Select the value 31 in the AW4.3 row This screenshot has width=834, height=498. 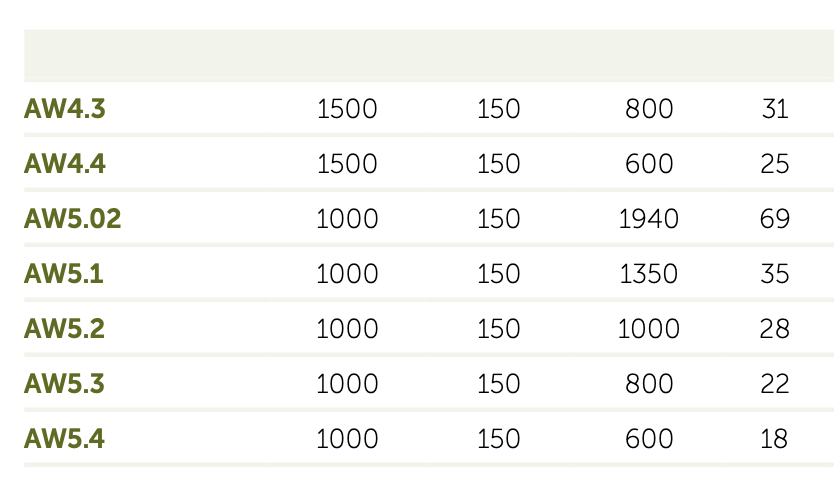point(775,109)
